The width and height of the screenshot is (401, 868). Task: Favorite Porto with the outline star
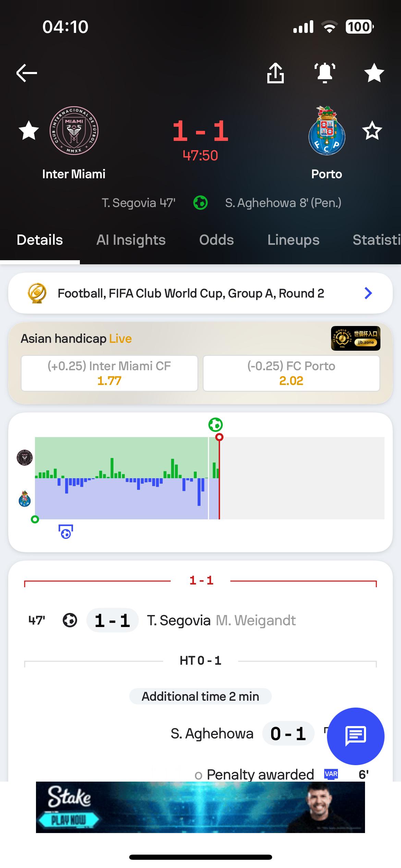372,131
